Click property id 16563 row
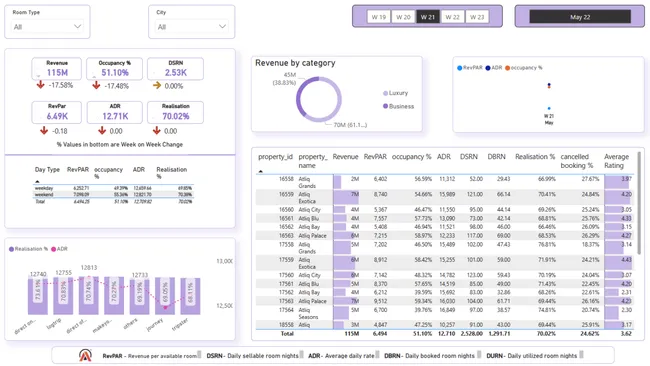Screen dimensions: 650x366 coord(444,236)
